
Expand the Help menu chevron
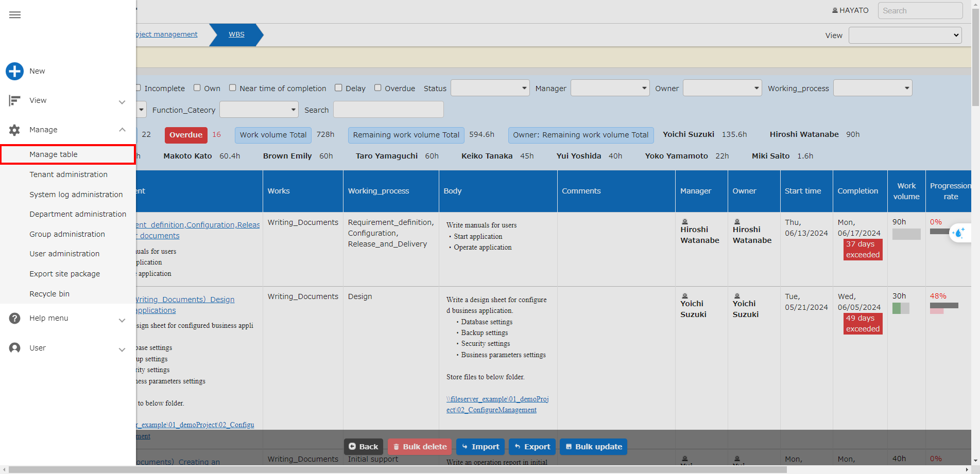(122, 320)
